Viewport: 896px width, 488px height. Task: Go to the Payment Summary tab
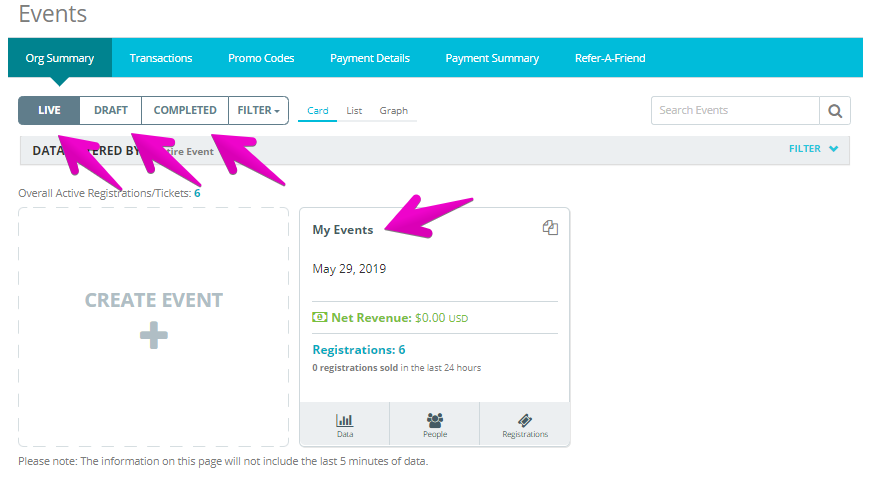point(492,58)
